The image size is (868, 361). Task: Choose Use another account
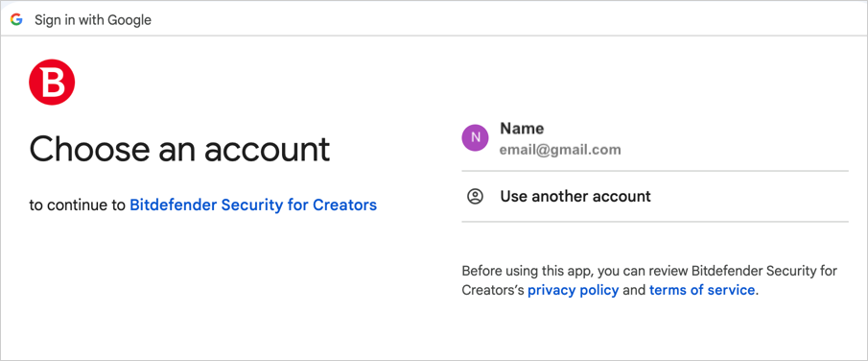coord(655,196)
